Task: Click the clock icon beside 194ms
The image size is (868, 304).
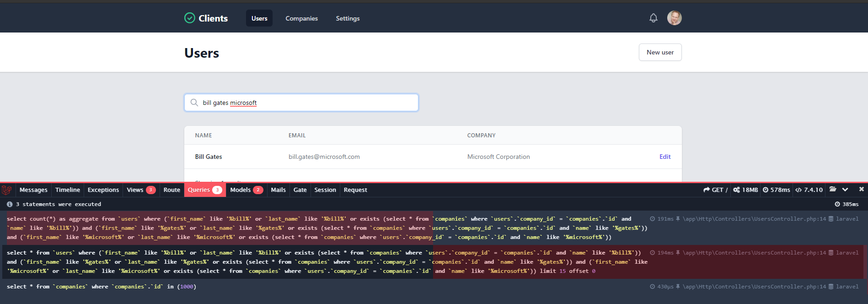Action: tap(653, 253)
